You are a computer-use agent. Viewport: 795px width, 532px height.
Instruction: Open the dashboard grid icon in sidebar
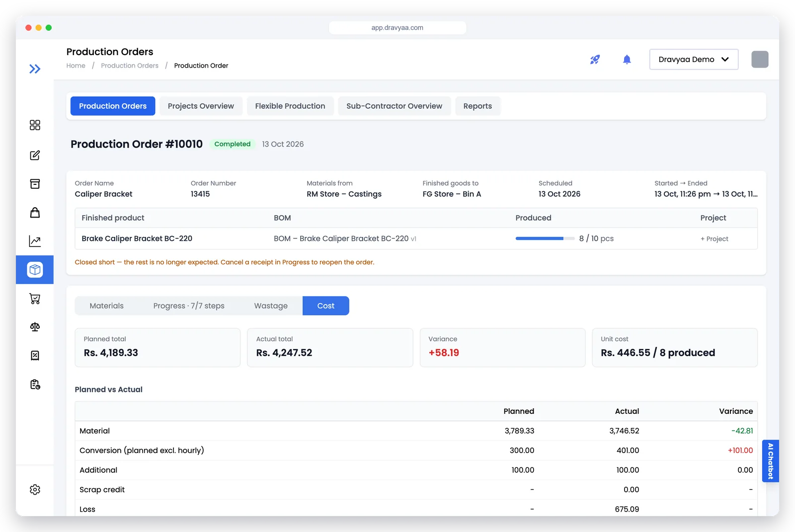pos(35,125)
